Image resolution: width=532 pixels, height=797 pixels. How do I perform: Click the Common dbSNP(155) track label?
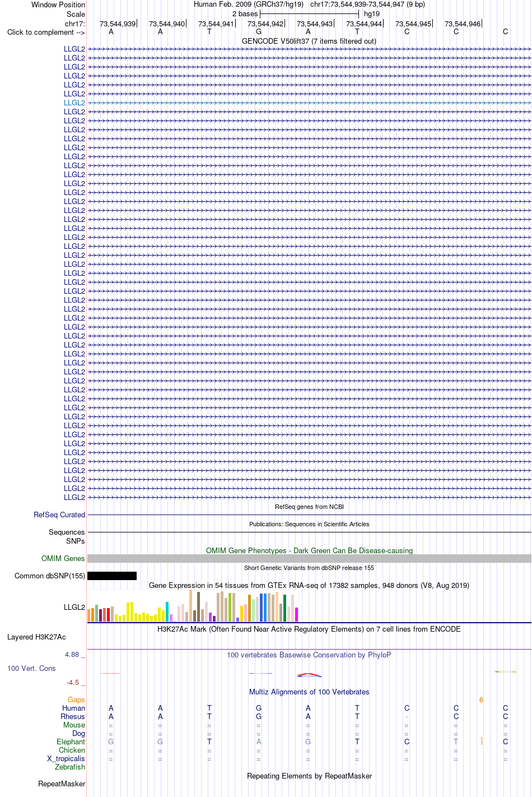(50, 576)
